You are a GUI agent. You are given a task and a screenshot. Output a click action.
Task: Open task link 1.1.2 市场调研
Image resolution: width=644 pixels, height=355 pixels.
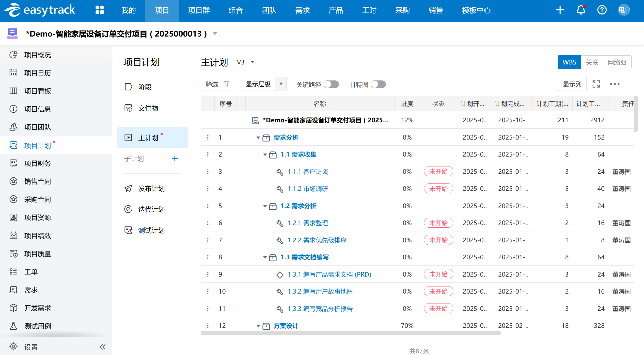[x=308, y=189]
